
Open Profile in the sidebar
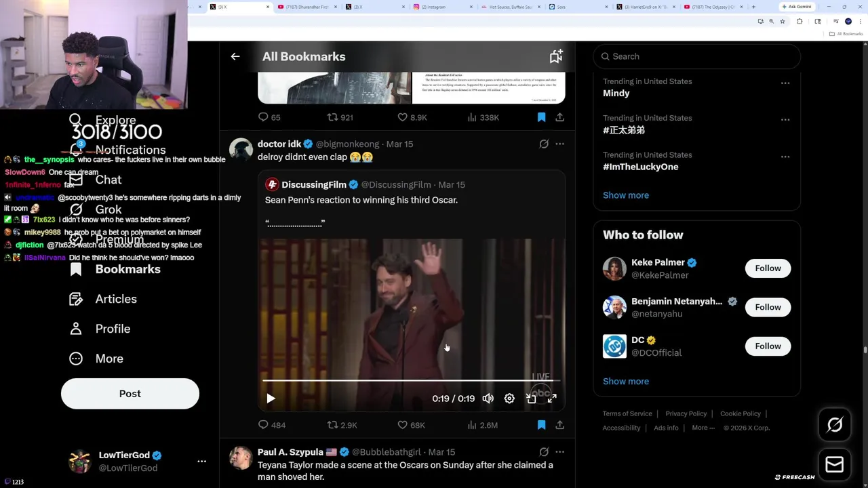click(x=100, y=329)
